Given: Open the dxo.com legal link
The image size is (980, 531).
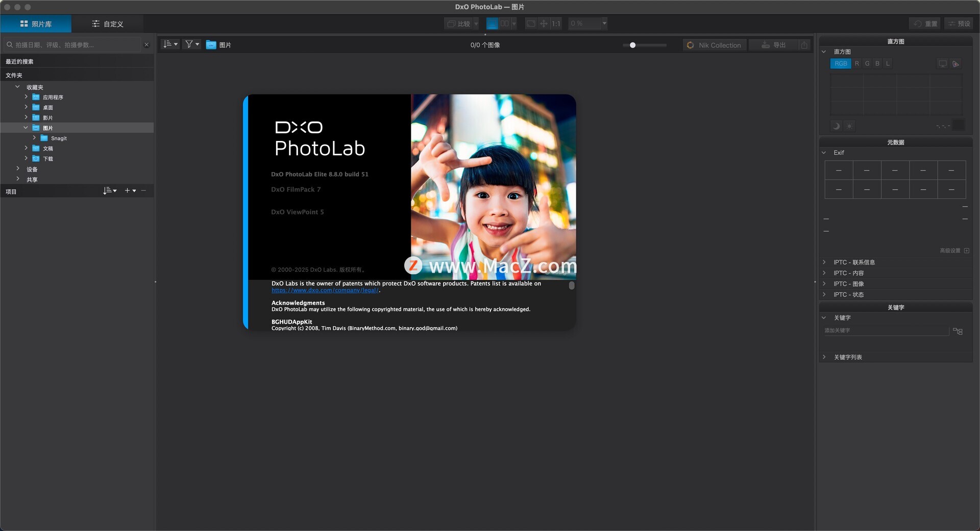Looking at the screenshot, I should [x=325, y=291].
